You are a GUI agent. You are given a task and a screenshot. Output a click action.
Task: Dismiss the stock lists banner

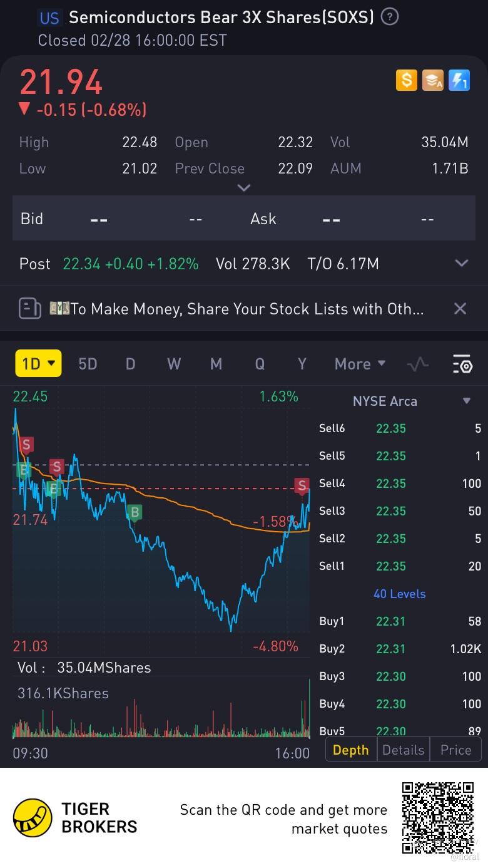[x=460, y=308]
